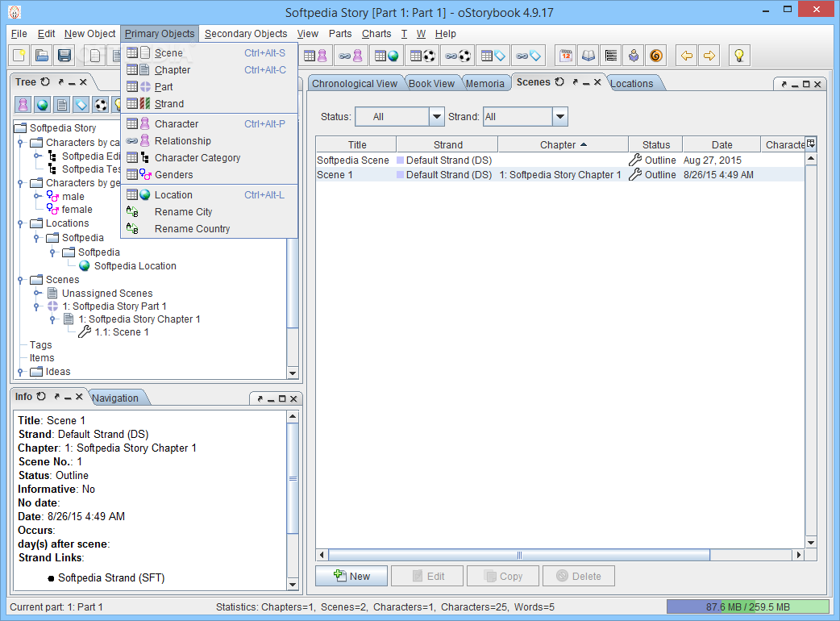The height and width of the screenshot is (621, 840).
Task: Select 1.1: Scene 1 in the tree
Action: (x=122, y=332)
